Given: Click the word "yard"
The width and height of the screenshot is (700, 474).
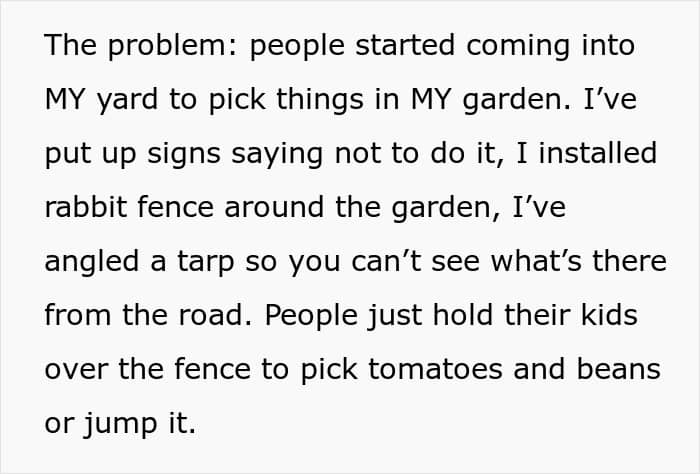Looking at the screenshot, I should click(x=127, y=101).
